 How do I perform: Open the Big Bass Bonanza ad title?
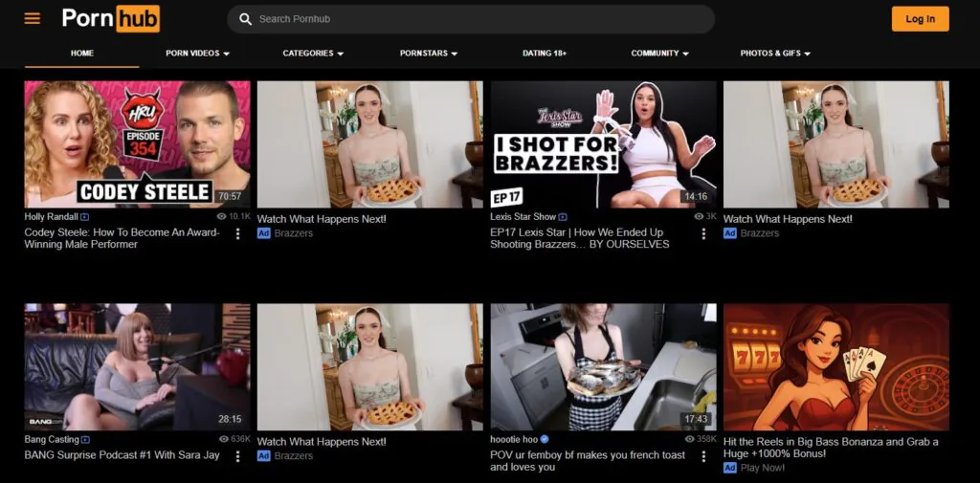coord(831,448)
